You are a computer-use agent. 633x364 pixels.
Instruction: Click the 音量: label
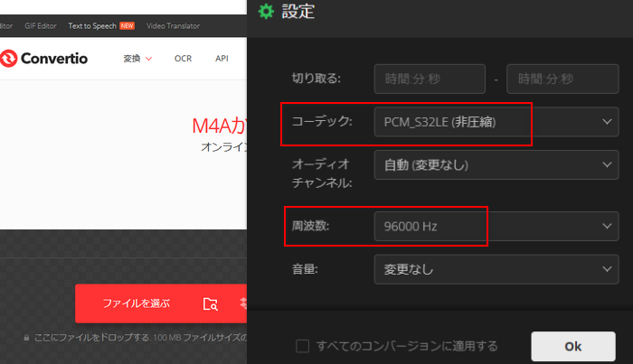305,269
